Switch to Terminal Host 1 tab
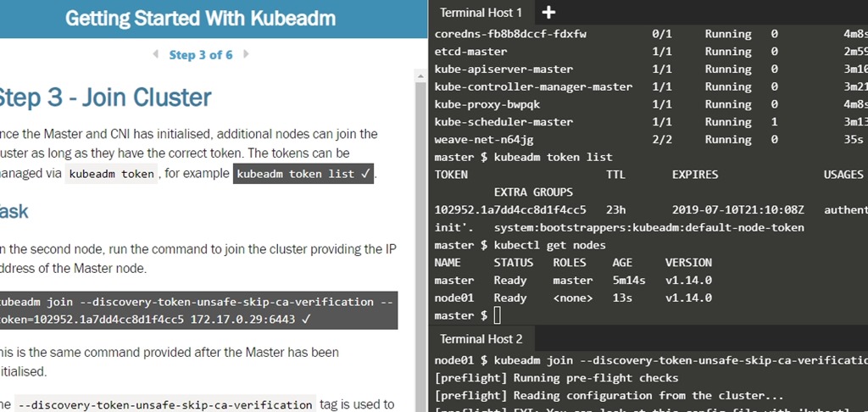This screenshot has width=868, height=412. [481, 13]
